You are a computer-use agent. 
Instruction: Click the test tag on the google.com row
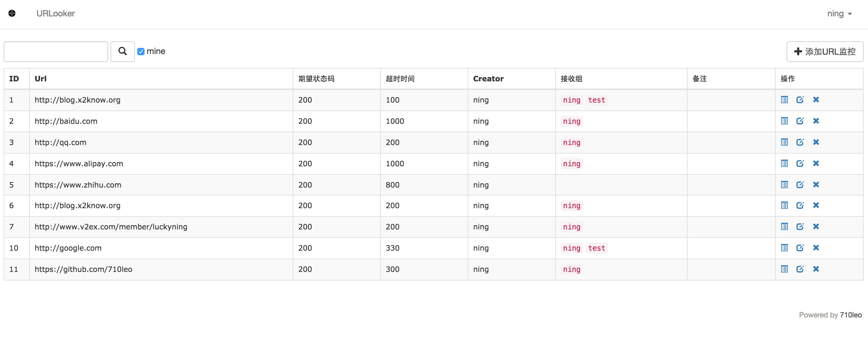pyautogui.click(x=596, y=248)
